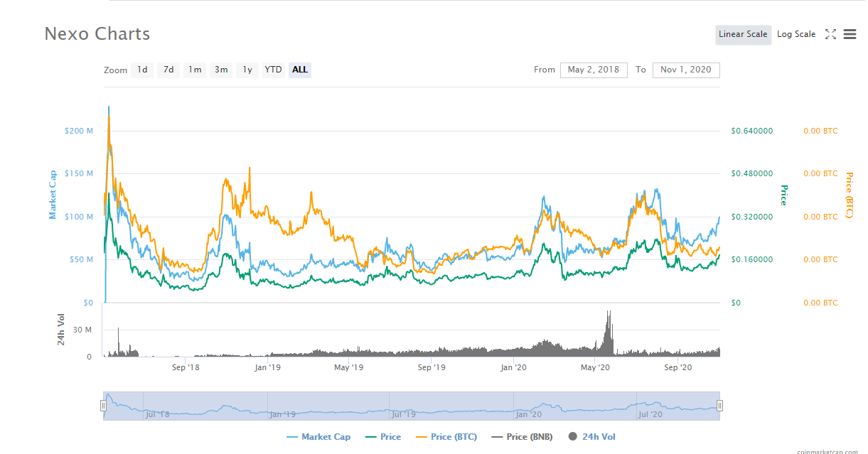Switch to Linear Scale
Viewport: 868px width, 454px height.
click(x=743, y=34)
